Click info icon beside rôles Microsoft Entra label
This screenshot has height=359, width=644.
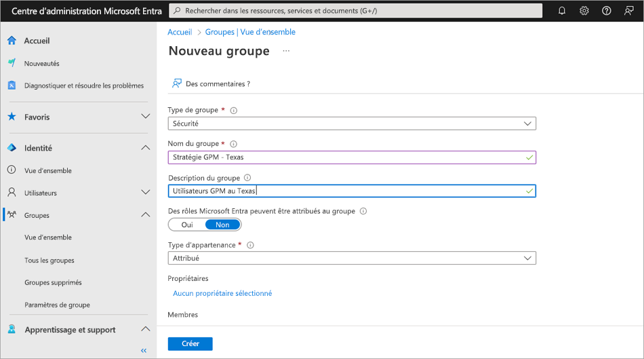coord(363,211)
